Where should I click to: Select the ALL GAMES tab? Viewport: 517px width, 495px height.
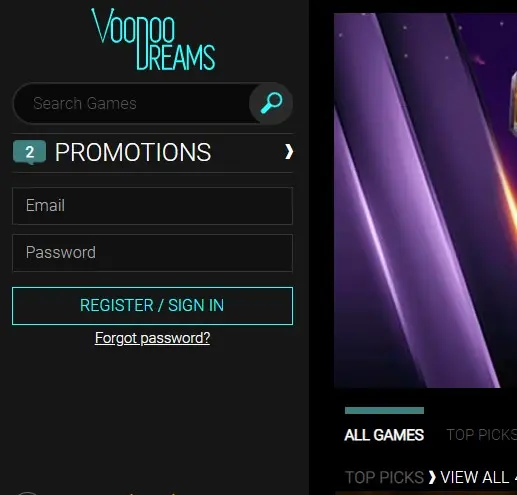pos(384,435)
